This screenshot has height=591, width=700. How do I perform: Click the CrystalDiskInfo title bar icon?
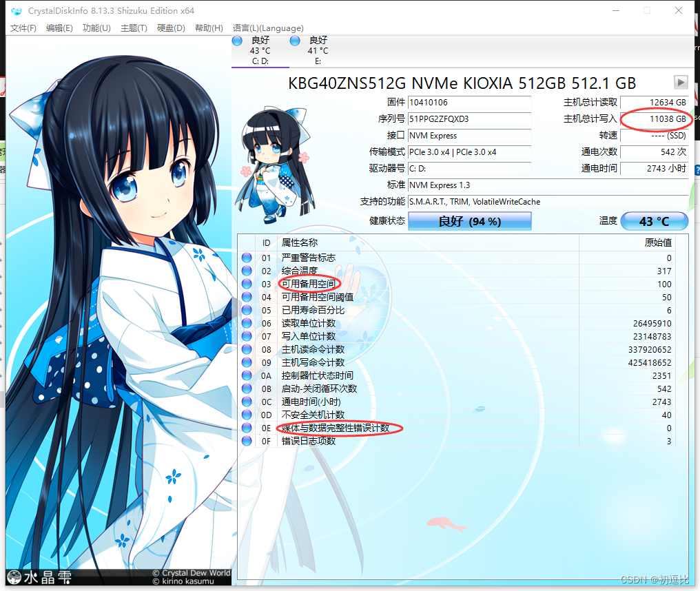click(x=17, y=11)
